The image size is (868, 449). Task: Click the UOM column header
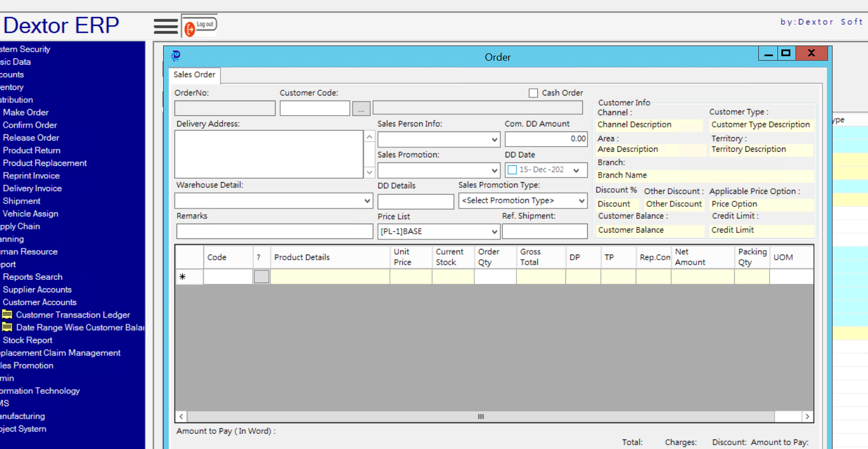click(x=791, y=257)
